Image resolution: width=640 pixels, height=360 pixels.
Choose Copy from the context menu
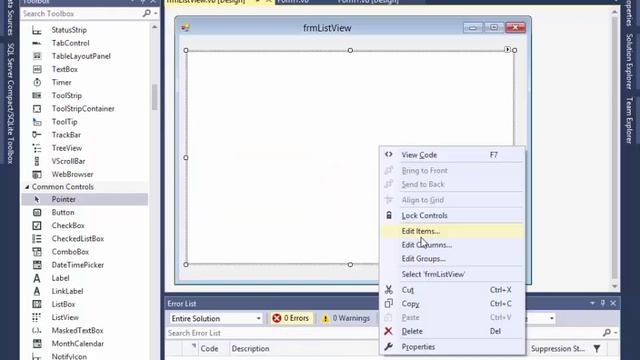[x=453, y=304]
